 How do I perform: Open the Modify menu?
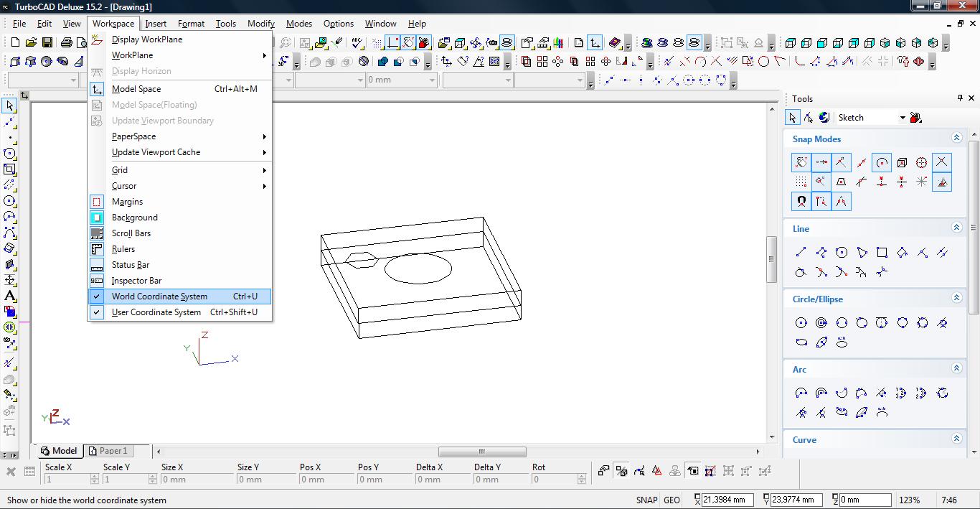[x=261, y=24]
